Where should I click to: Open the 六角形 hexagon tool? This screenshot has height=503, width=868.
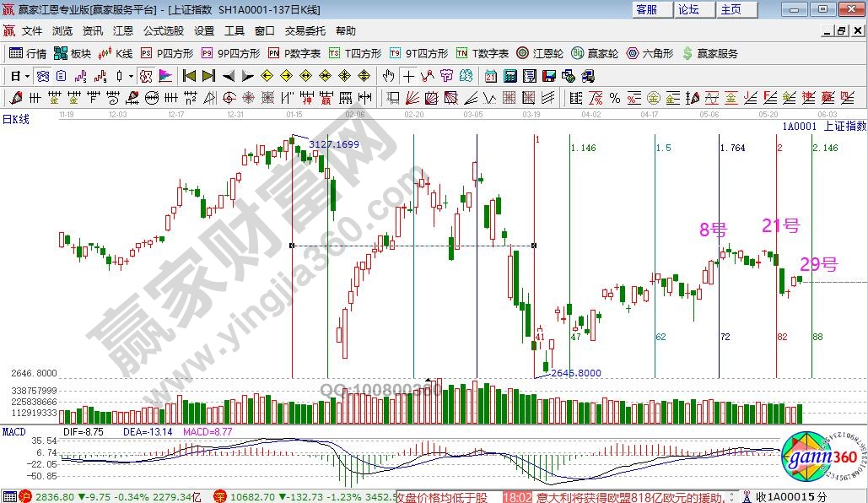[x=650, y=53]
